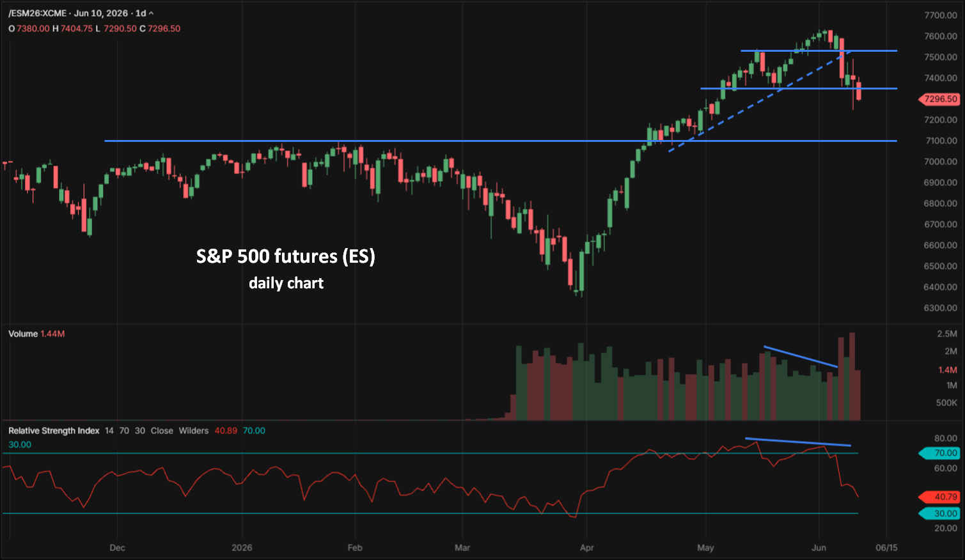Click the Jun label on the time axis

point(819,548)
